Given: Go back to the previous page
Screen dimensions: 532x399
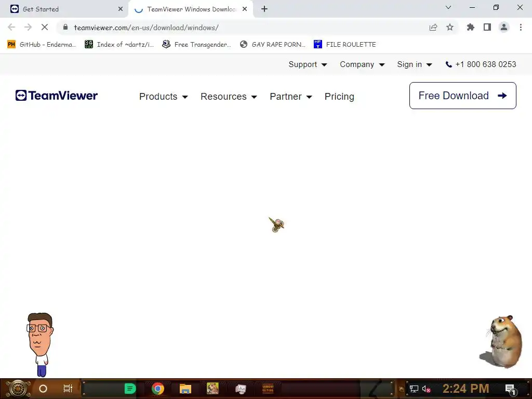Looking at the screenshot, I should [11, 27].
